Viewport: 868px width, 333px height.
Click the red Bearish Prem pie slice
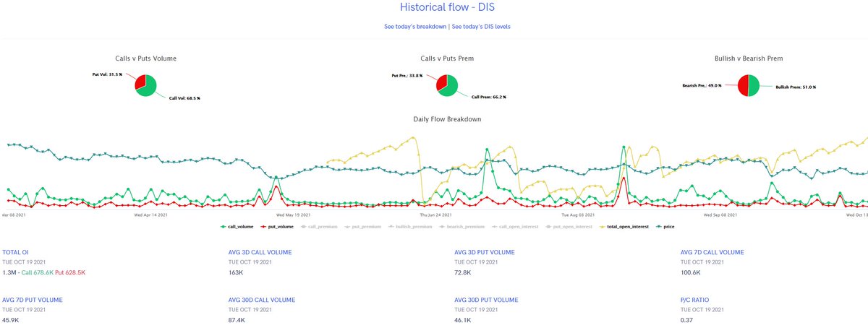click(x=741, y=85)
